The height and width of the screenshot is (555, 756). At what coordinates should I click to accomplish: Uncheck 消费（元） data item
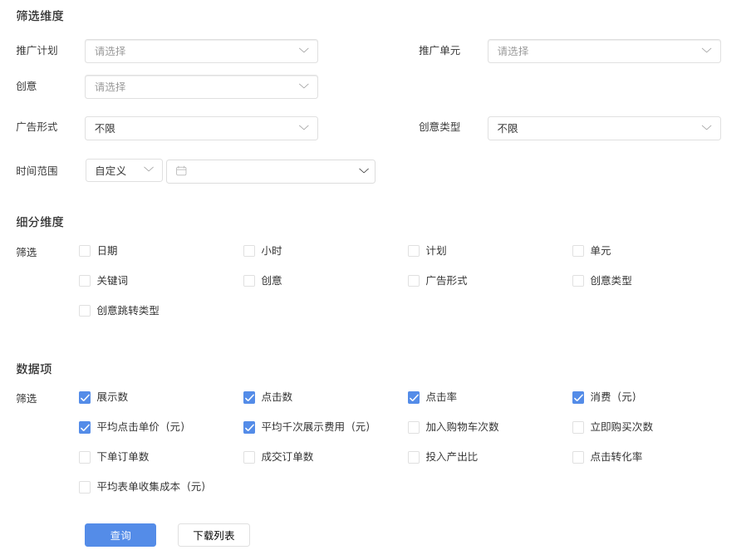point(578,397)
